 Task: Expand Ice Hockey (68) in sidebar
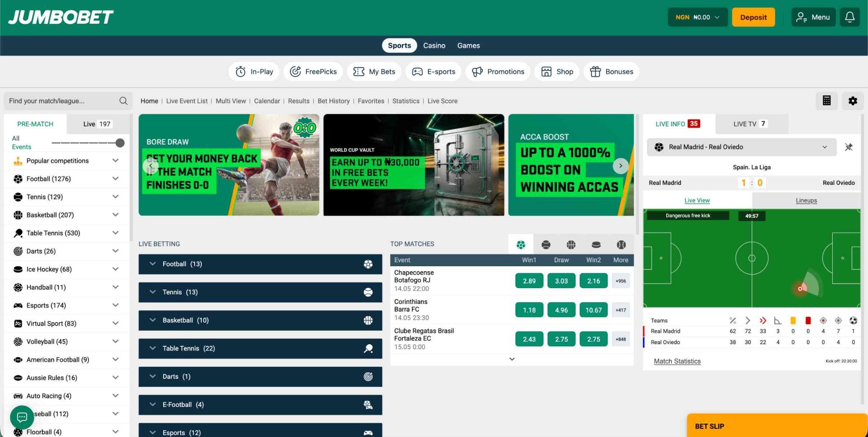click(x=115, y=269)
